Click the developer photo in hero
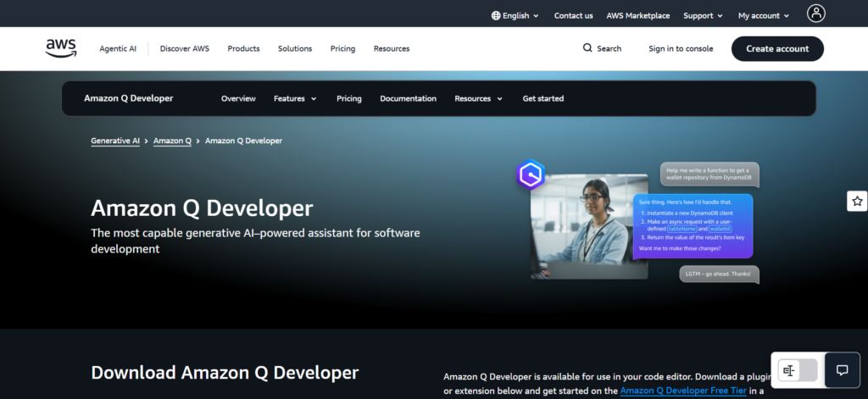 pyautogui.click(x=589, y=226)
